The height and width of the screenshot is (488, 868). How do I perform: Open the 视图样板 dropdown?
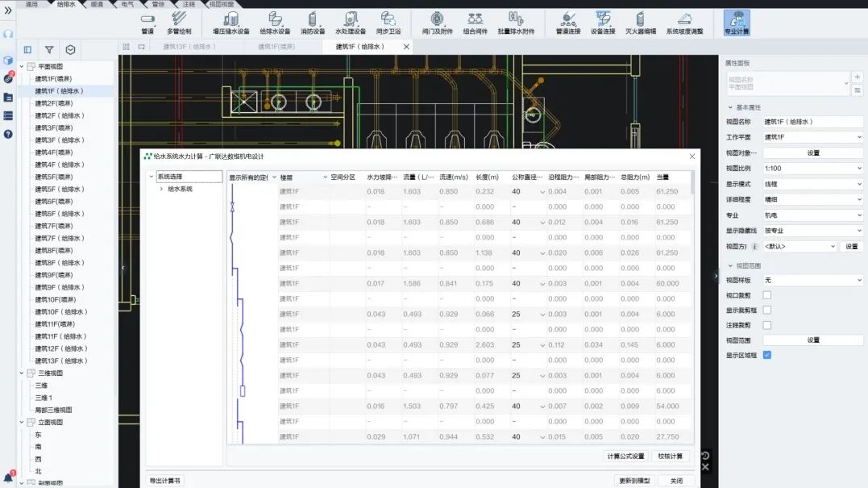[812, 280]
